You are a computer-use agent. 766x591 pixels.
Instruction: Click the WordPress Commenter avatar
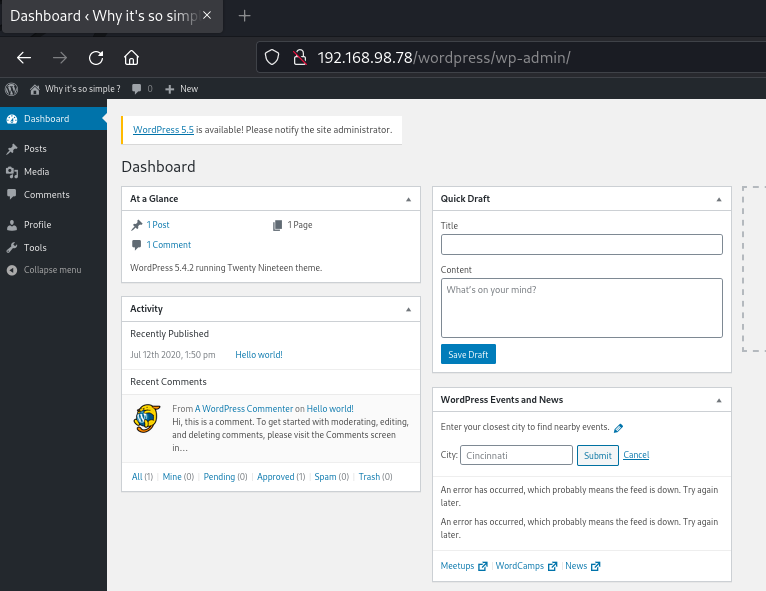point(147,418)
